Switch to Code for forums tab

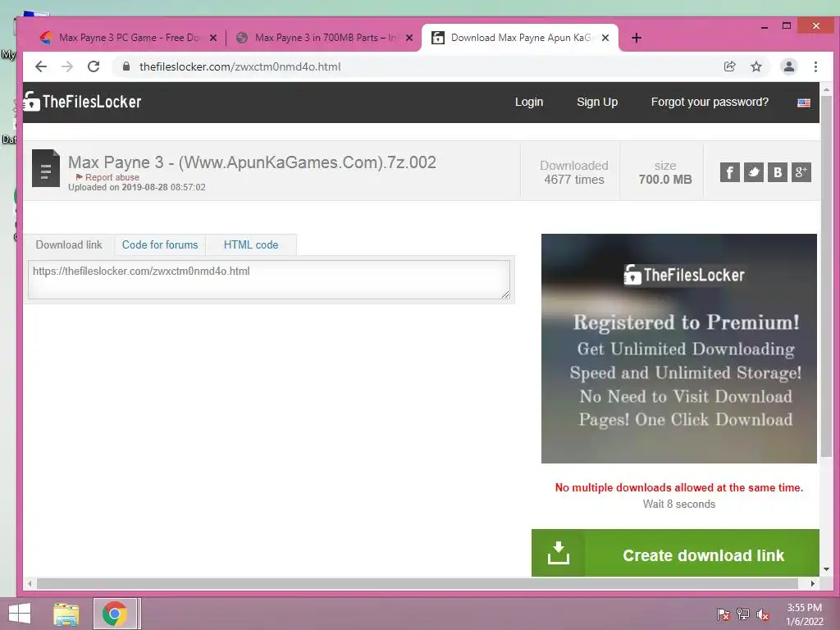(x=160, y=244)
